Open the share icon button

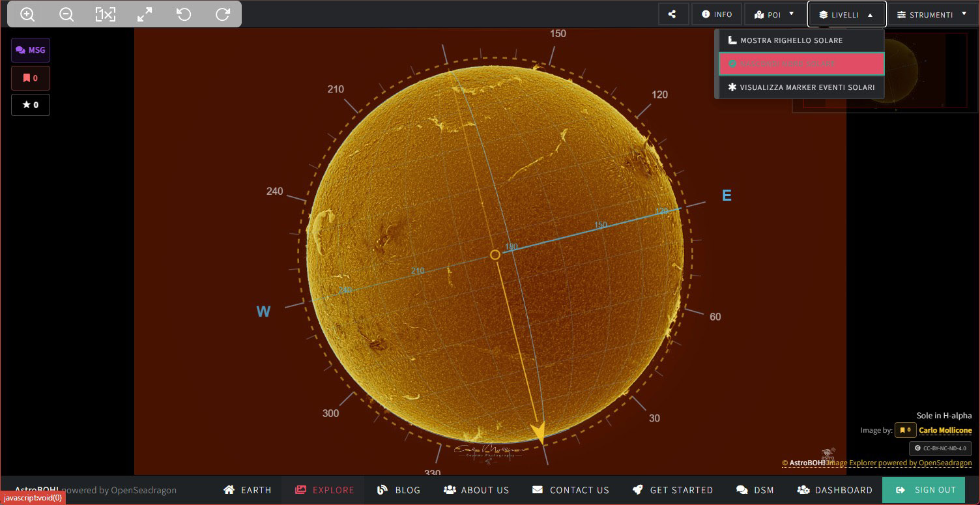pos(673,14)
